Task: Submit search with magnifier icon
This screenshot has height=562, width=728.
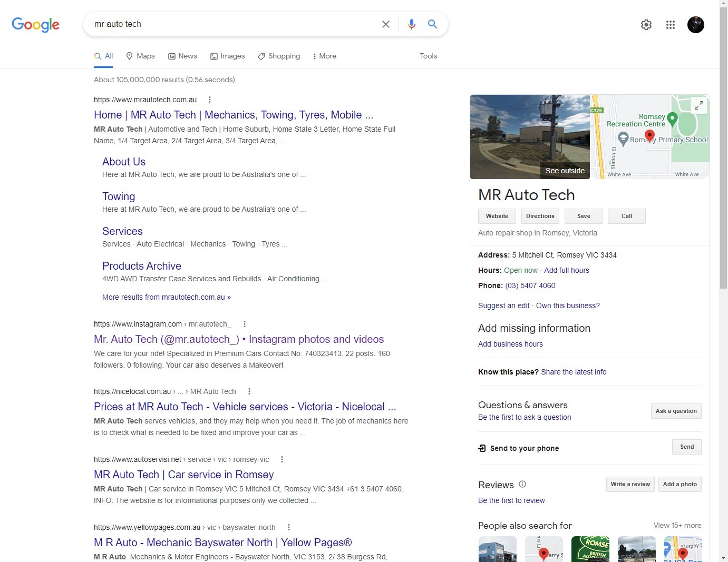Action: coord(432,24)
